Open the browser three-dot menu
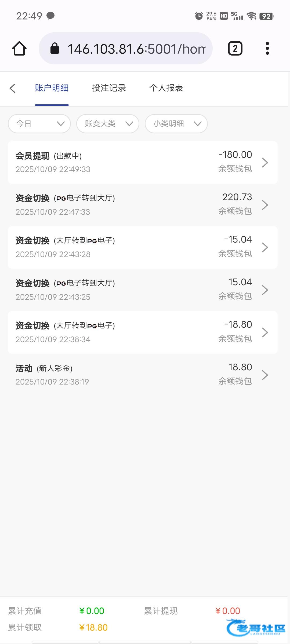 (x=267, y=49)
